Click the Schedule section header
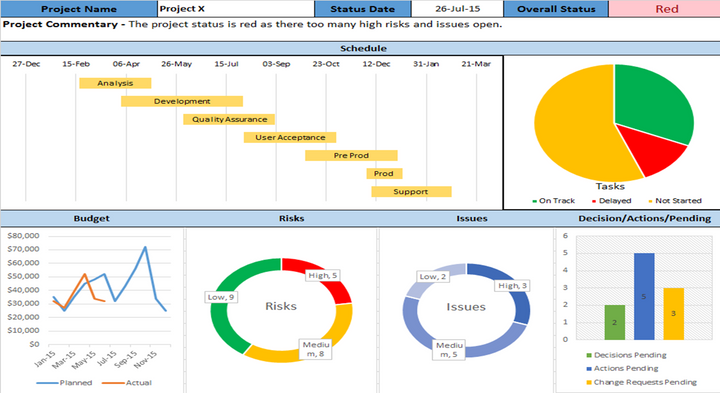The width and height of the screenshot is (720, 393). (x=360, y=48)
